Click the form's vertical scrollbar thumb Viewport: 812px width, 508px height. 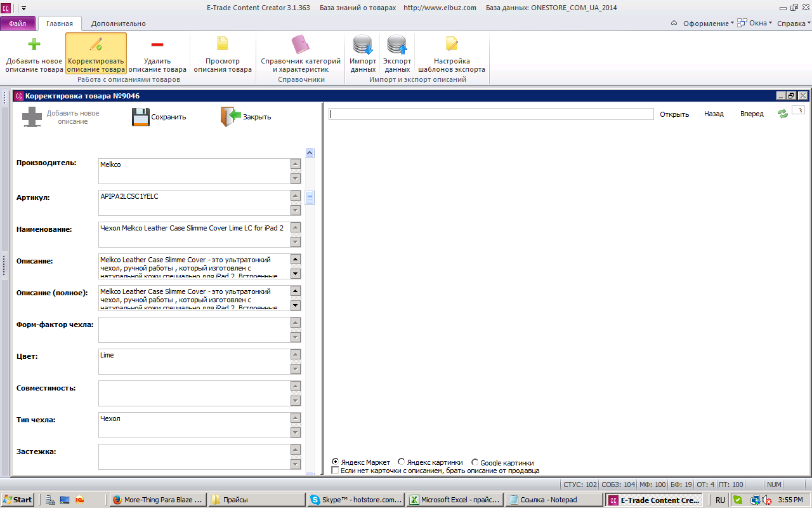coord(310,197)
